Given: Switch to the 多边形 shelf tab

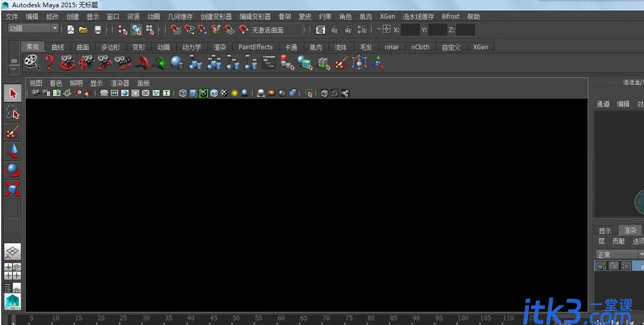Looking at the screenshot, I should (110, 47).
